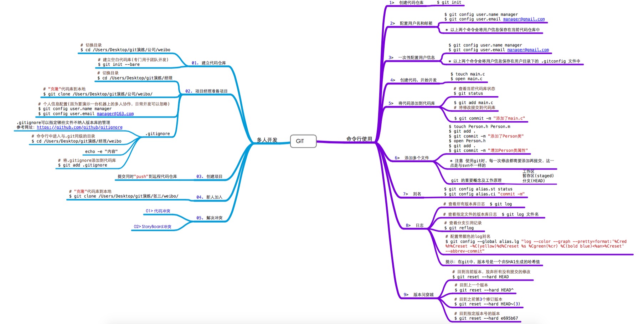Viewport: 644px width, 324px height.
Task: Select the git config alias.ci text
Action: [x=484, y=194]
